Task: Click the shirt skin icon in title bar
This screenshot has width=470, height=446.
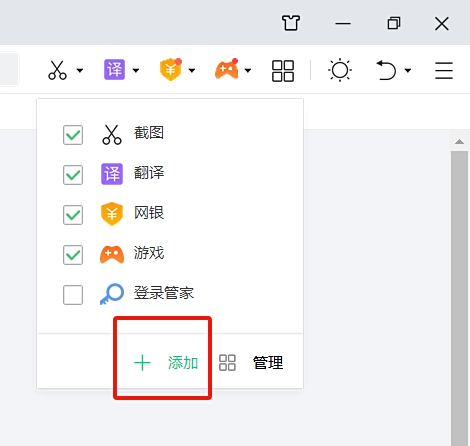Action: [x=291, y=23]
